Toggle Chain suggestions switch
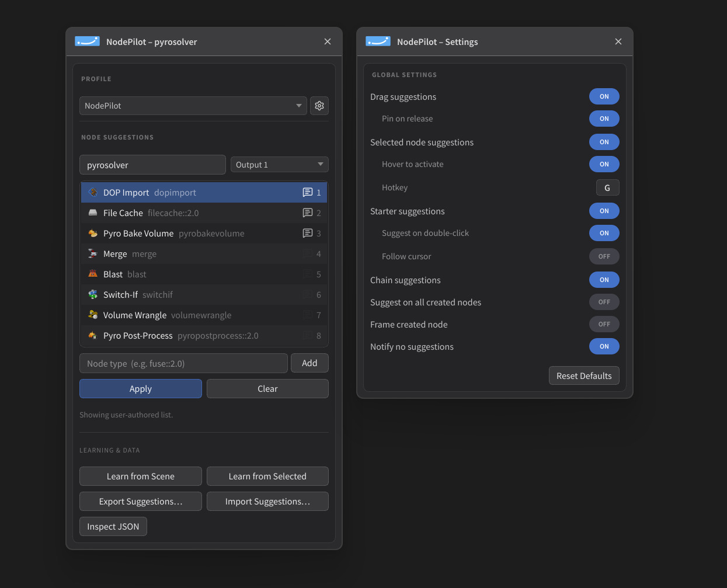 604,280
